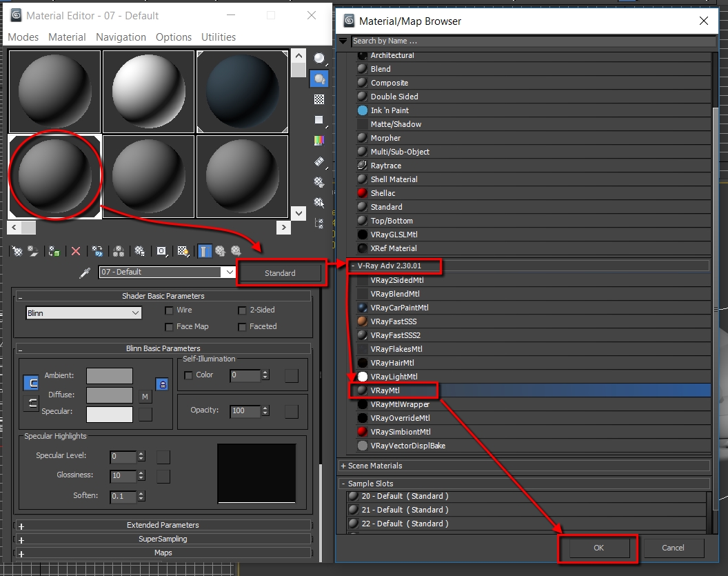The width and height of the screenshot is (728, 576).
Task: Open Material/Map Browser options triangle menu
Action: click(343, 41)
